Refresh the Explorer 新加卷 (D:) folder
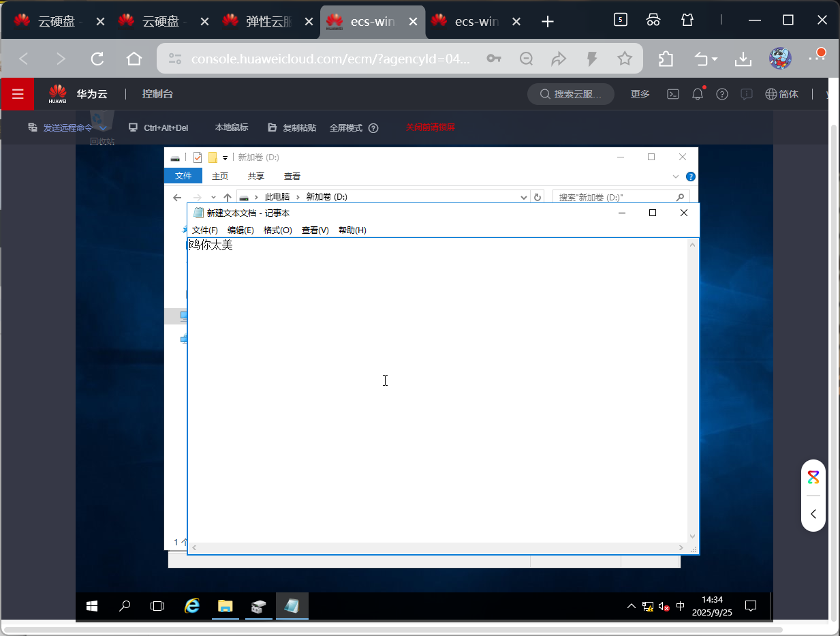 point(538,198)
